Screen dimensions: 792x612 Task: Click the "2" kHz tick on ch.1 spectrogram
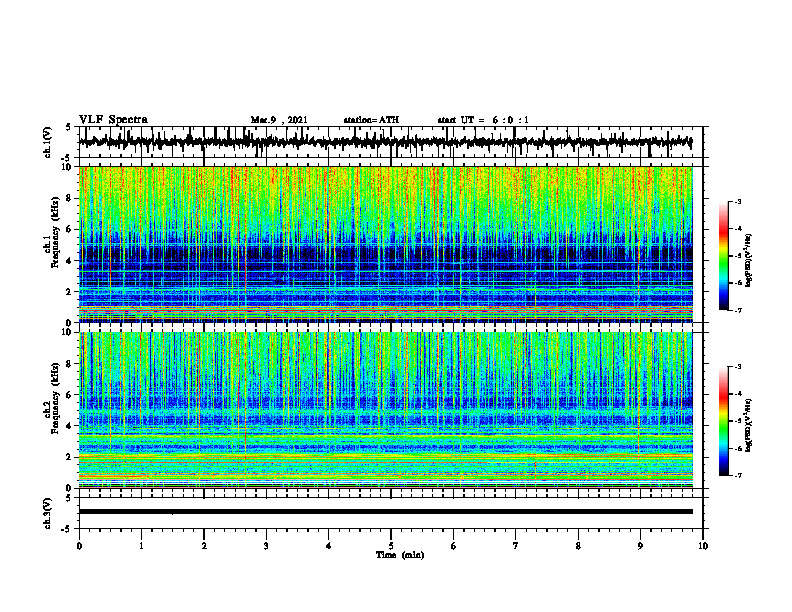69,291
